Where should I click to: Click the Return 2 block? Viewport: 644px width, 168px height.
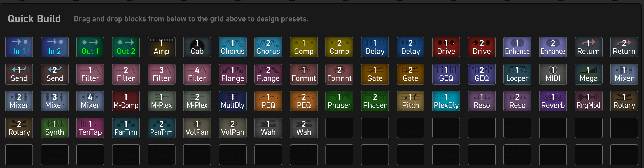(624, 47)
